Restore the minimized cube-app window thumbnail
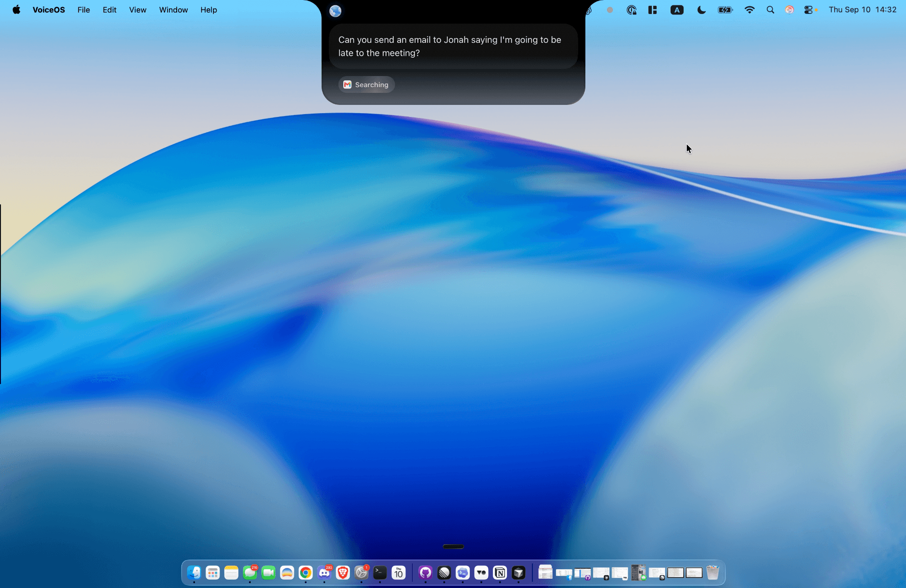This screenshot has height=588, width=906. click(x=601, y=574)
